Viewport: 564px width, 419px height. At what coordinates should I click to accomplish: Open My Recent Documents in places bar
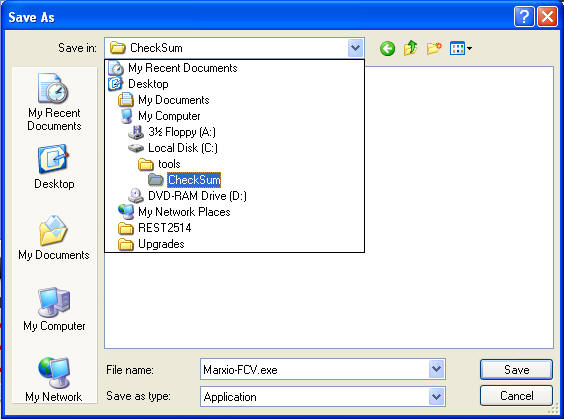pyautogui.click(x=54, y=102)
